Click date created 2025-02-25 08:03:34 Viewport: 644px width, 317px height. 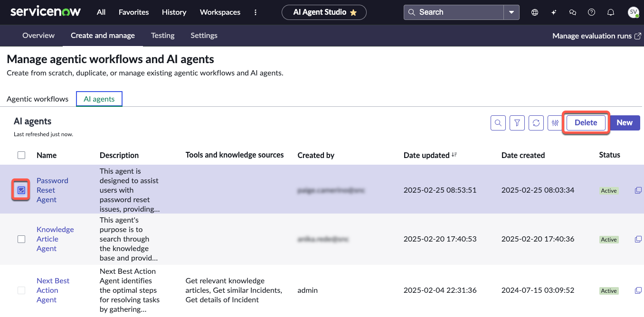click(x=538, y=190)
